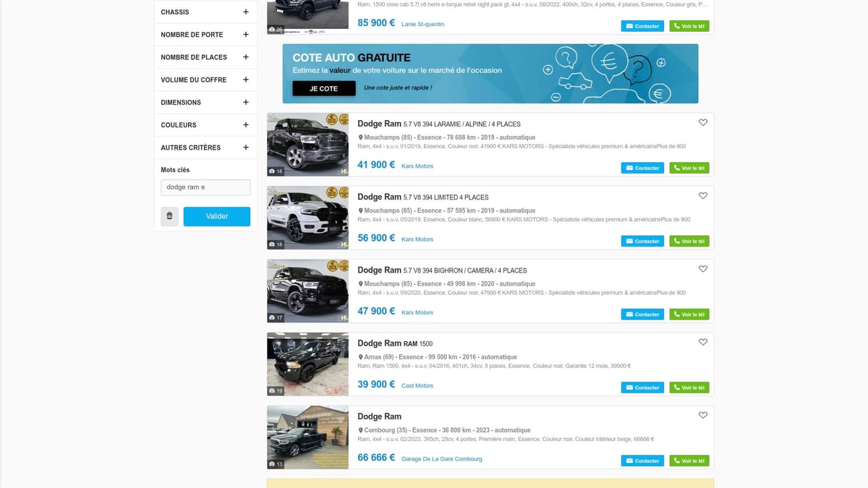
Task: Show phone number for the 85 900 € listing
Action: 689,26
